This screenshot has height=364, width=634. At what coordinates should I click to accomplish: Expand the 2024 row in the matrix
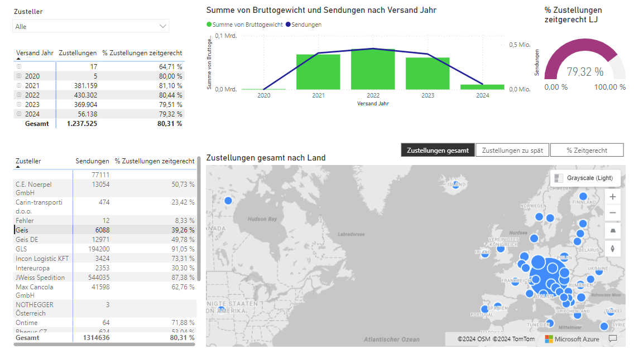tap(19, 114)
